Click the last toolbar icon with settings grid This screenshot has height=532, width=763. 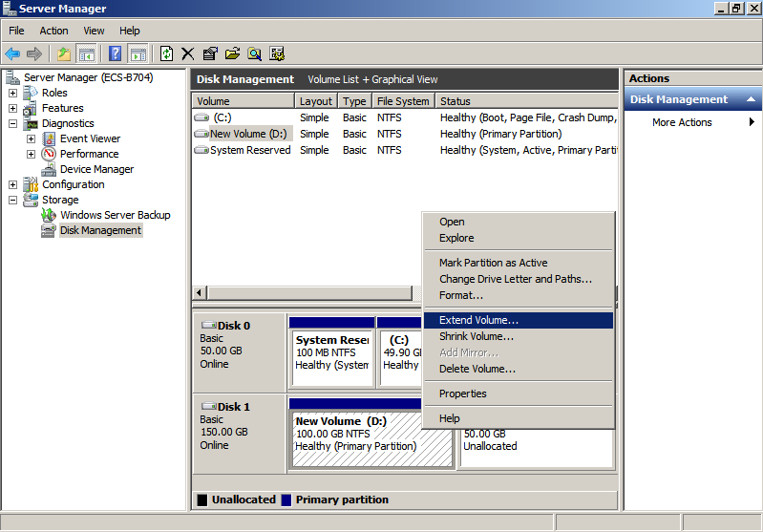[x=277, y=53]
